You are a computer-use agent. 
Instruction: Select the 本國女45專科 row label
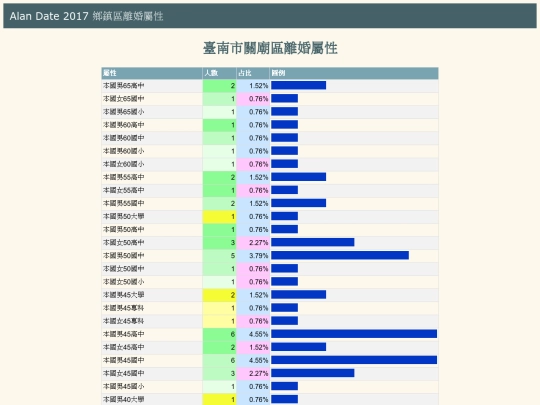124,321
